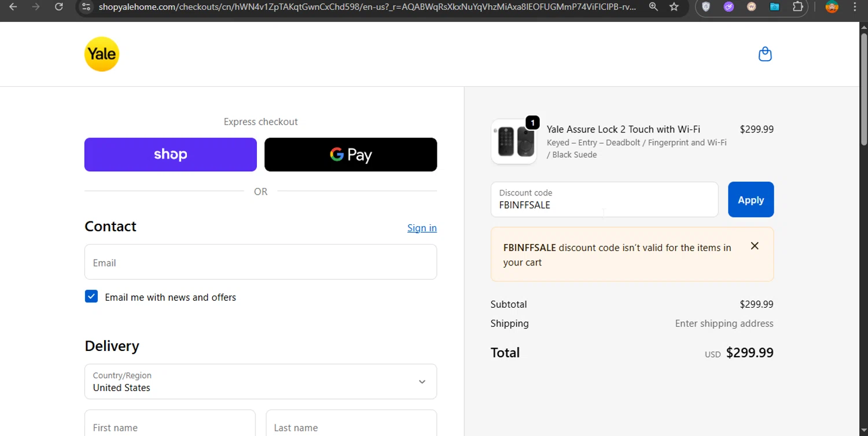
Task: Click the Email input field
Action: pyautogui.click(x=260, y=262)
